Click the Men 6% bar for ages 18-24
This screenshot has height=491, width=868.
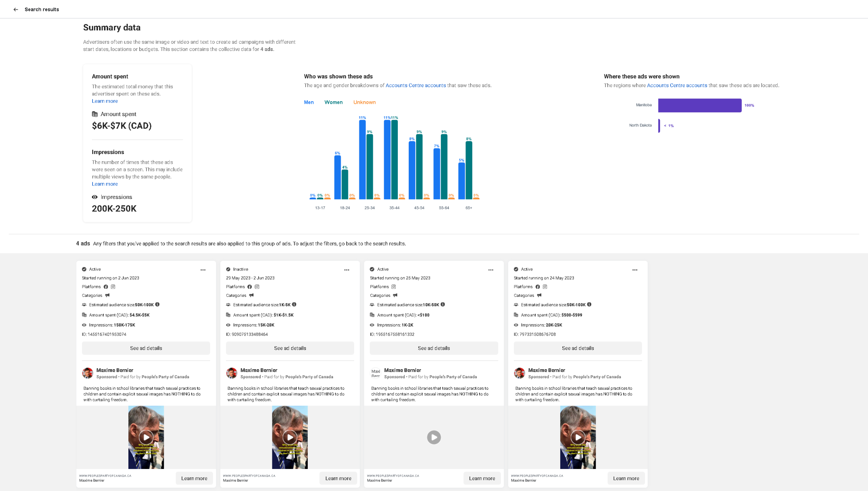[337, 177]
